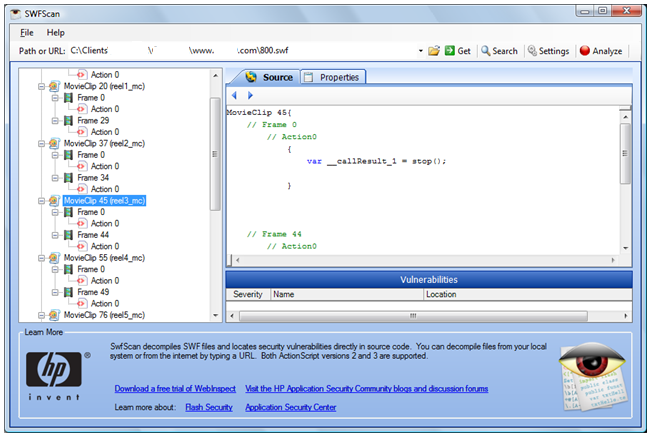Click the MovieClip 76 icon

54,315
